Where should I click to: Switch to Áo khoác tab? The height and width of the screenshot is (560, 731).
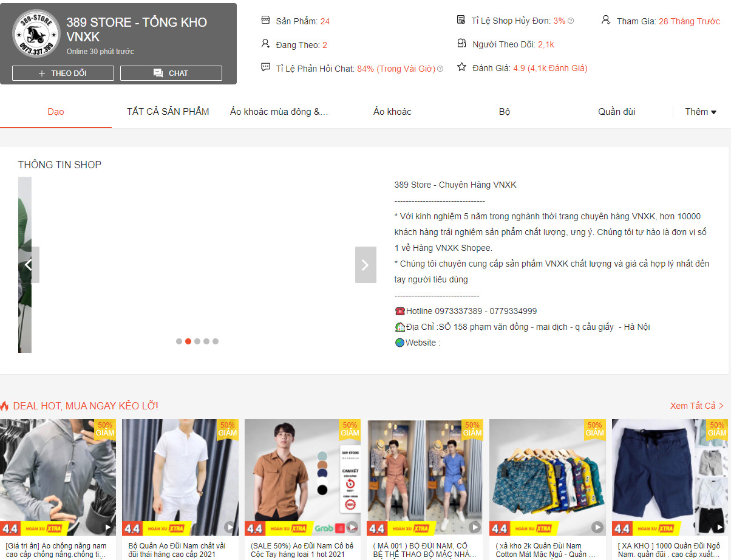(x=392, y=112)
